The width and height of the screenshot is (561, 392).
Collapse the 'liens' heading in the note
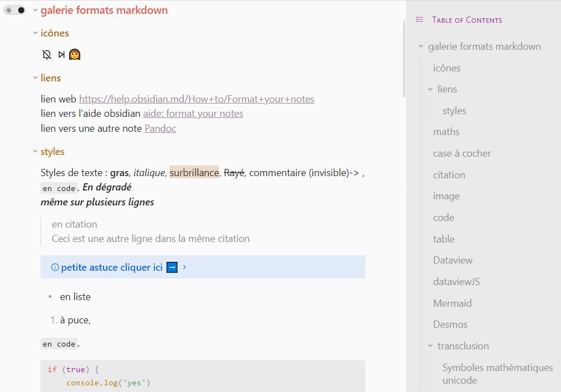coord(35,78)
